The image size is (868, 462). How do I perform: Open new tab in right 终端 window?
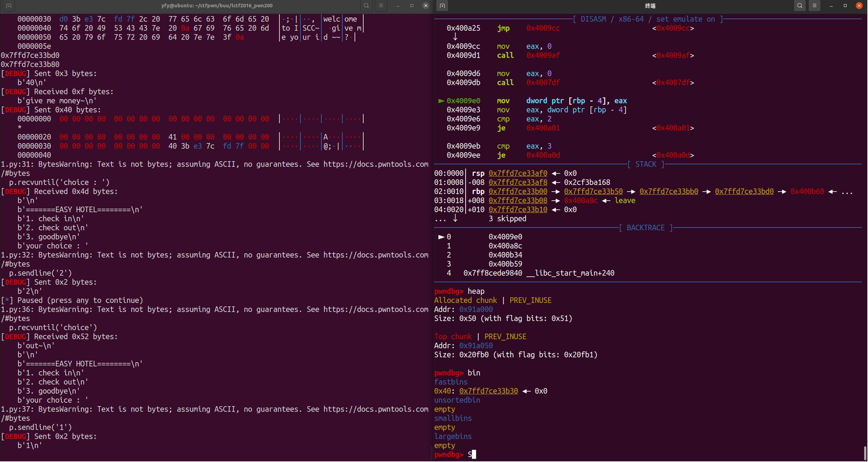click(x=442, y=6)
